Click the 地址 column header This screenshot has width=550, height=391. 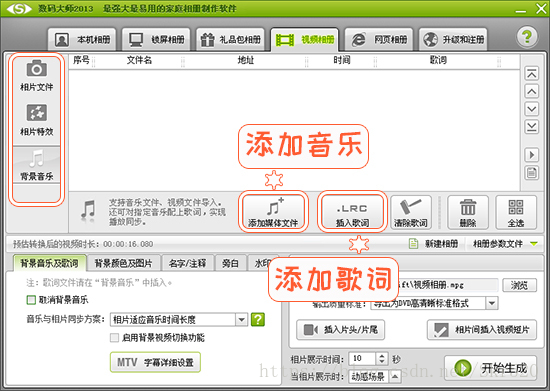245,60
